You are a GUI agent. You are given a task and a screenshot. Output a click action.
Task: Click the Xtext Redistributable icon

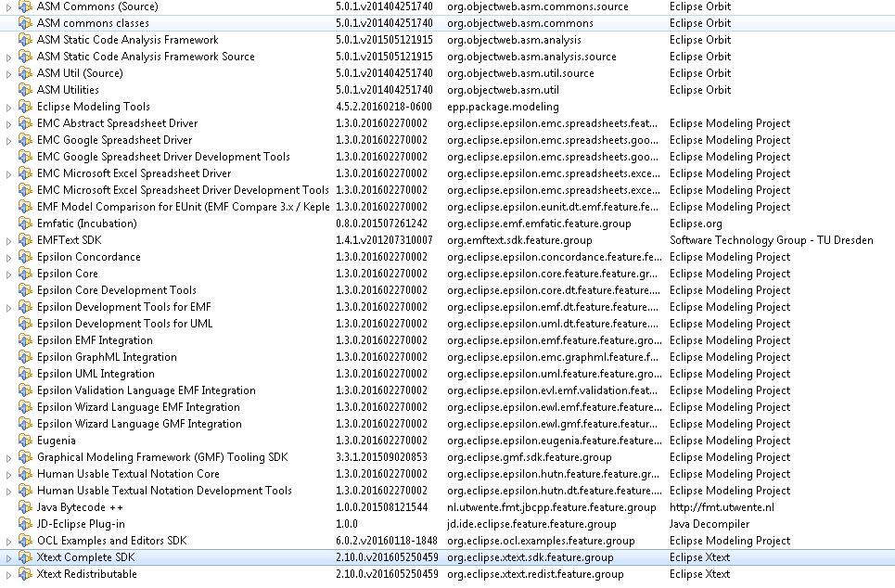[x=25, y=574]
